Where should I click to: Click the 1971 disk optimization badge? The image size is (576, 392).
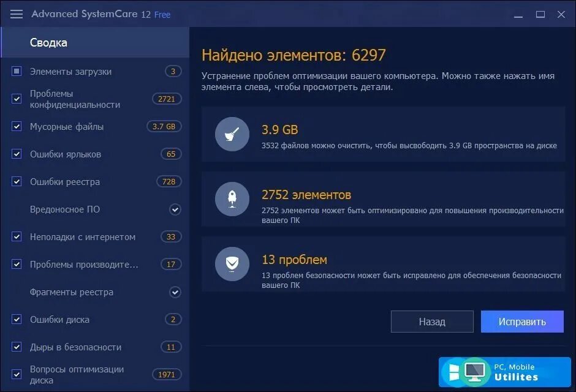coord(167,374)
